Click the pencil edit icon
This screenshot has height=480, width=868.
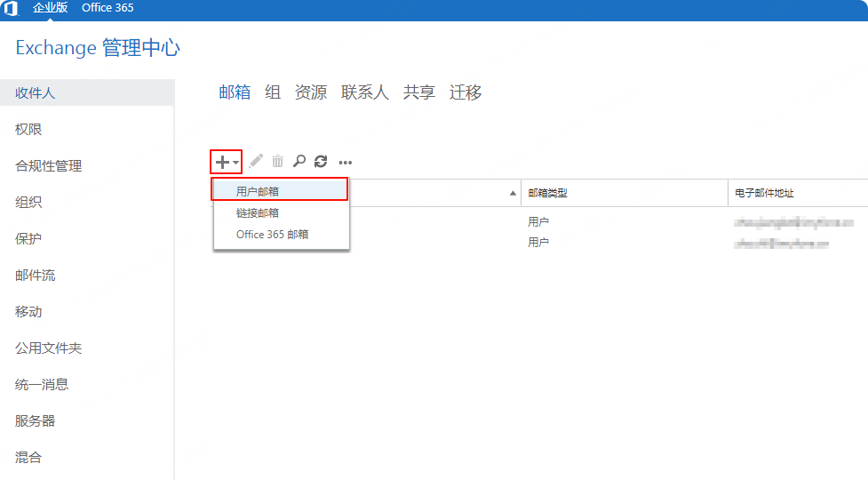click(x=256, y=161)
